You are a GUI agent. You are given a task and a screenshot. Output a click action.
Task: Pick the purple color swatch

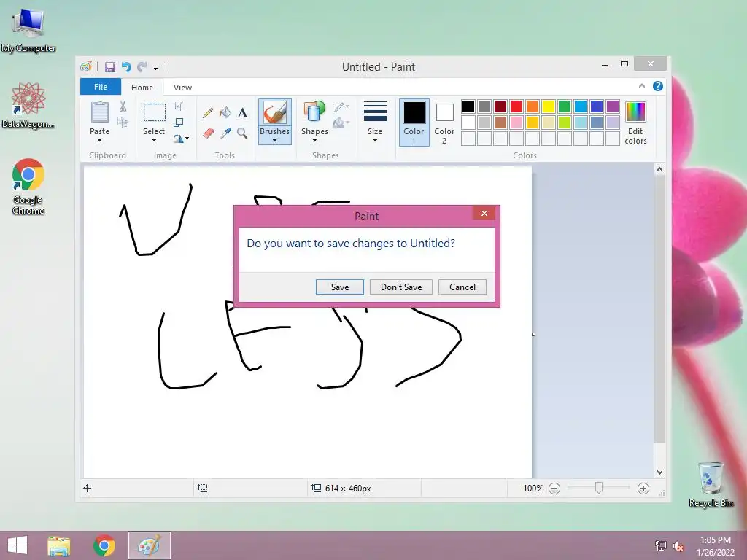(x=613, y=106)
